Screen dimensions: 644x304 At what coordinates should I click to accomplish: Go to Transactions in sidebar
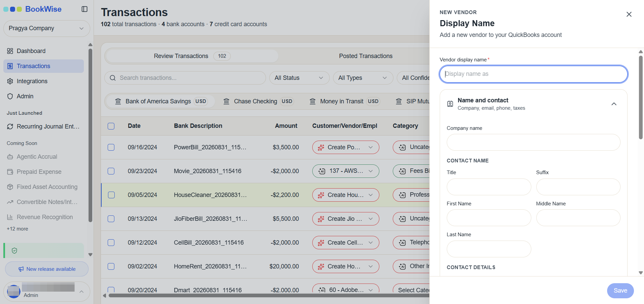pos(44,66)
